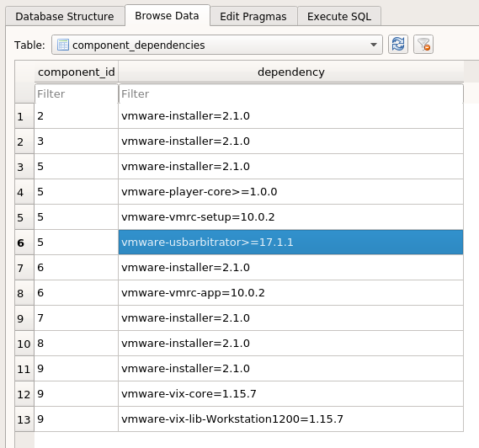This screenshot has height=448, width=479.
Task: Select row header number 1
Action: tap(24, 116)
